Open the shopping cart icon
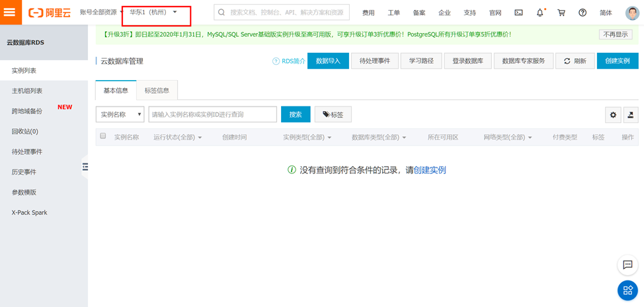 click(561, 13)
